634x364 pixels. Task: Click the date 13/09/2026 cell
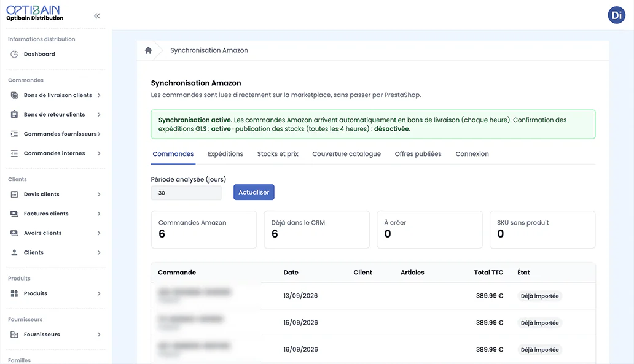(x=300, y=296)
